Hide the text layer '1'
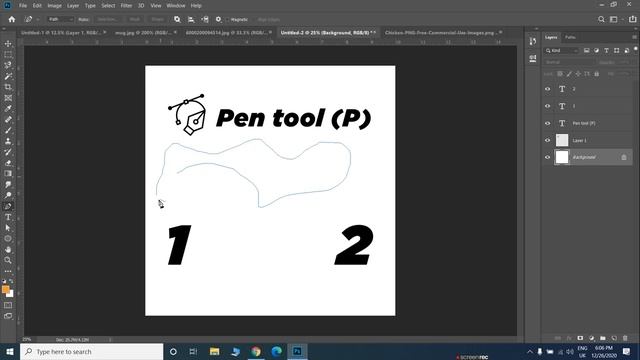640x360 pixels. click(548, 106)
